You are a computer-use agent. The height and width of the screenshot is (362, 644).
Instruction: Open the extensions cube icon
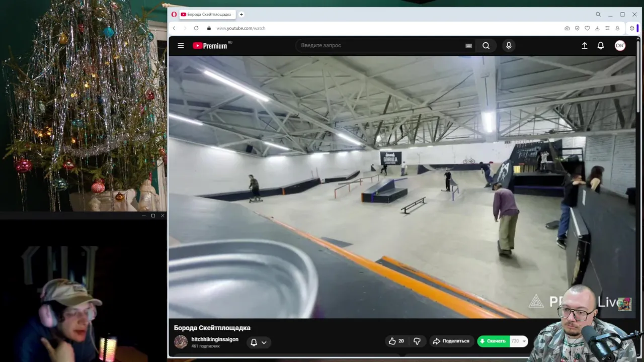coord(632,28)
